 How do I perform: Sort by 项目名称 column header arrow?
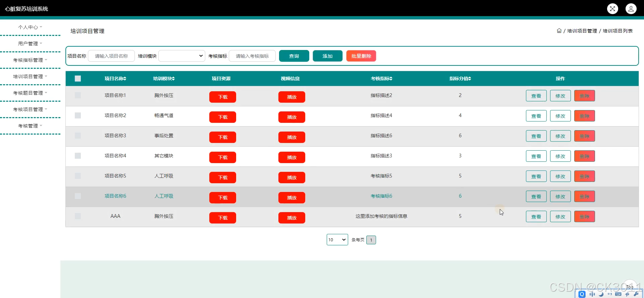click(125, 79)
